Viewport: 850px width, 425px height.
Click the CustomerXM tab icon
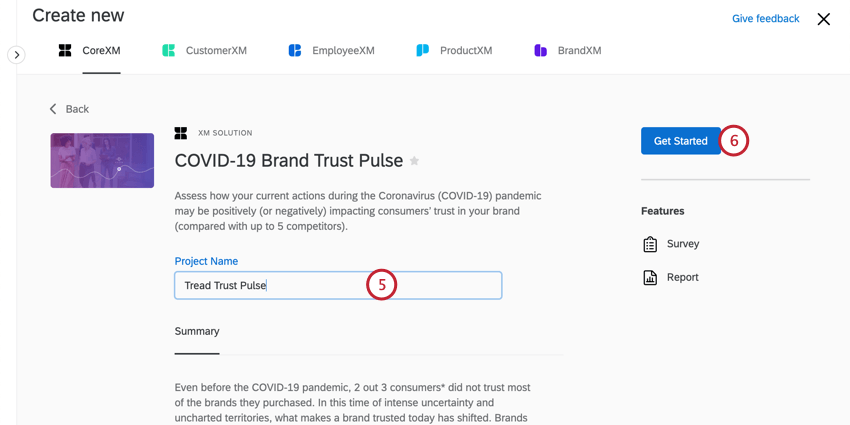(x=169, y=50)
